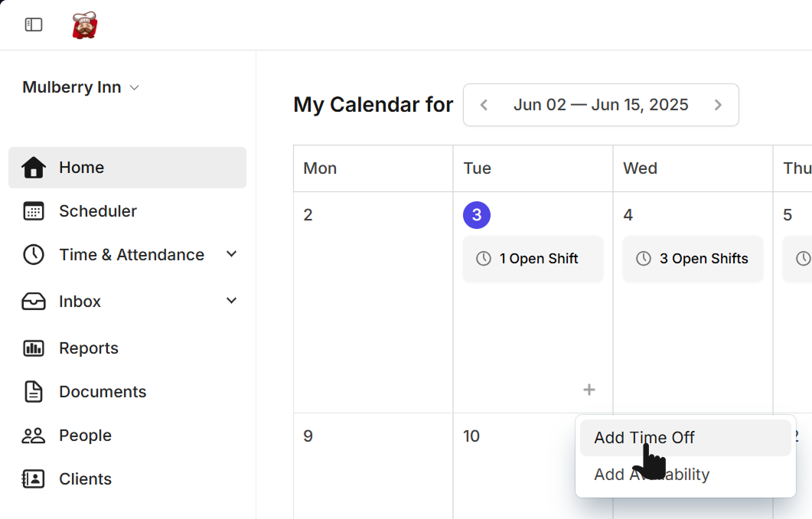Click the plus icon on Tuesday cell
The height and width of the screenshot is (519, 812).
[x=589, y=390]
